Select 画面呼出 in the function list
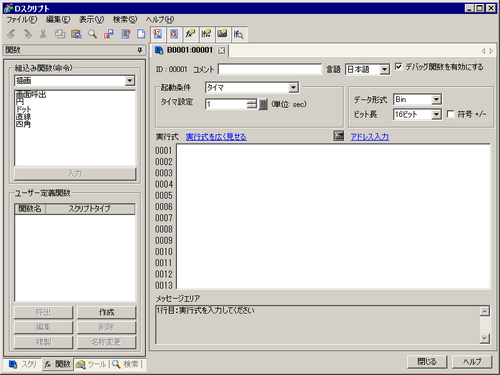 pyautogui.click(x=31, y=94)
